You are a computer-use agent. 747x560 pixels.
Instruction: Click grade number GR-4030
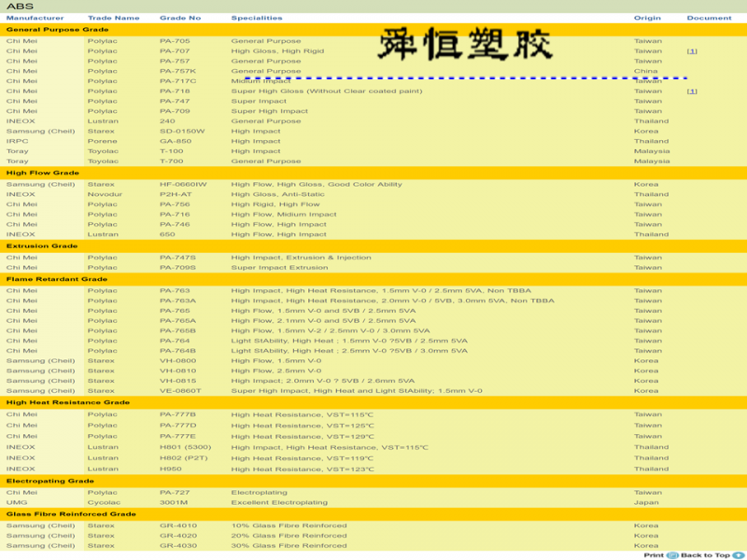[178, 546]
